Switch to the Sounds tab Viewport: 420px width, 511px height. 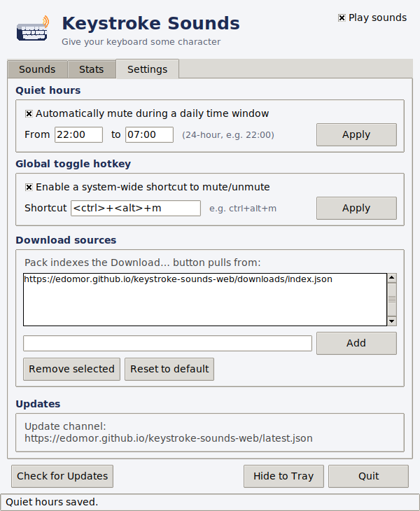37,69
